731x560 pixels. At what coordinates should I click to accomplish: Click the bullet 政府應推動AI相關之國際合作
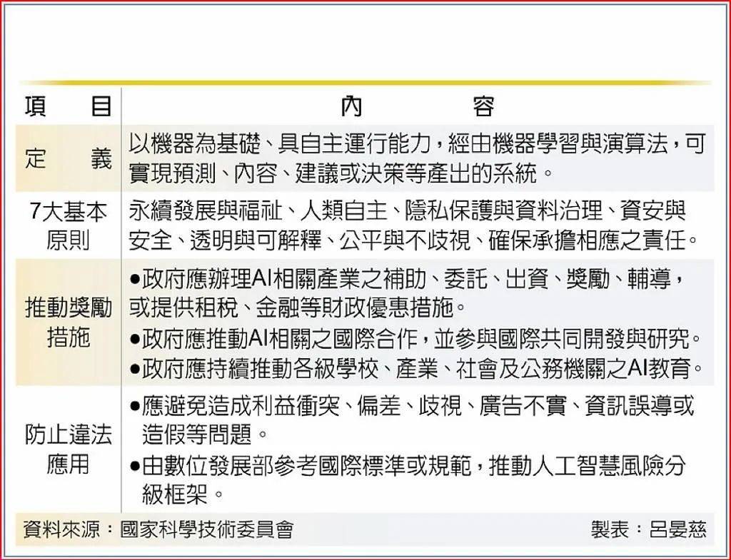(x=416, y=340)
